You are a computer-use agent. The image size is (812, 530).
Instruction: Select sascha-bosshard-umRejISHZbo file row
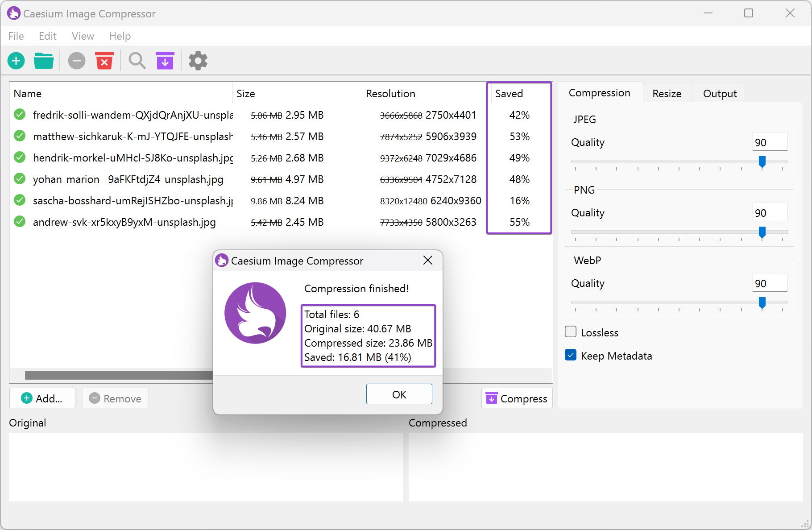point(281,201)
